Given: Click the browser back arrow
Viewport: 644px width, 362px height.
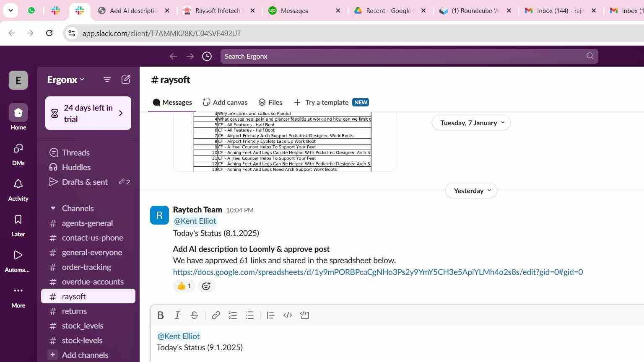Looking at the screenshot, I should pyautogui.click(x=12, y=33).
